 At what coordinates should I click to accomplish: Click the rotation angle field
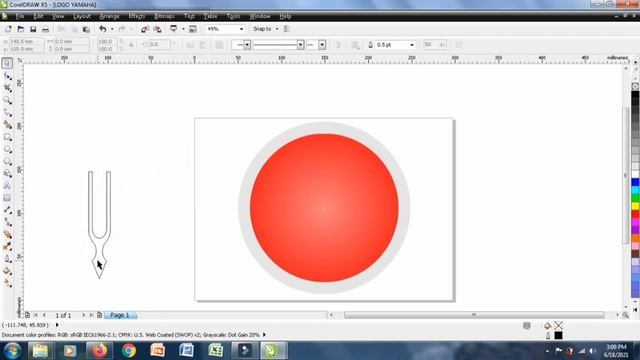pyautogui.click(x=159, y=44)
